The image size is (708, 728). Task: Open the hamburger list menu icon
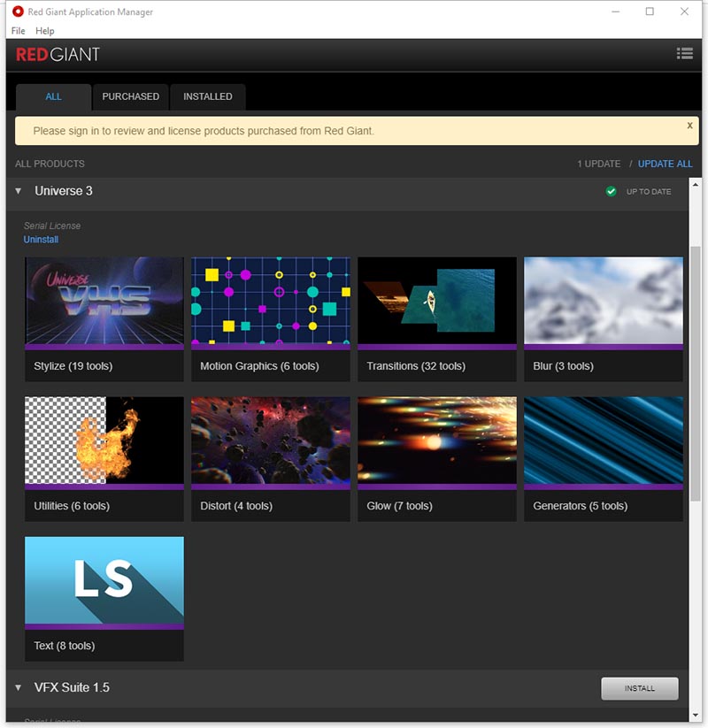click(x=684, y=54)
